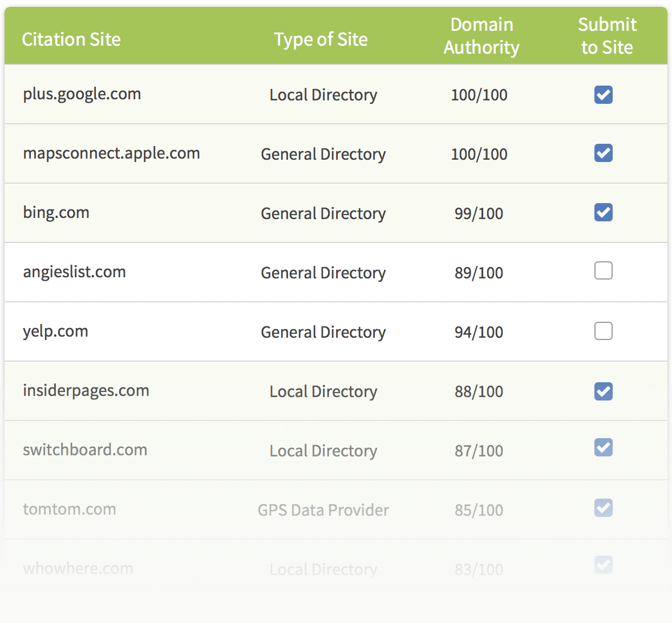
Task: Open the mapsconnect.apple.com site link
Action: tap(111, 153)
